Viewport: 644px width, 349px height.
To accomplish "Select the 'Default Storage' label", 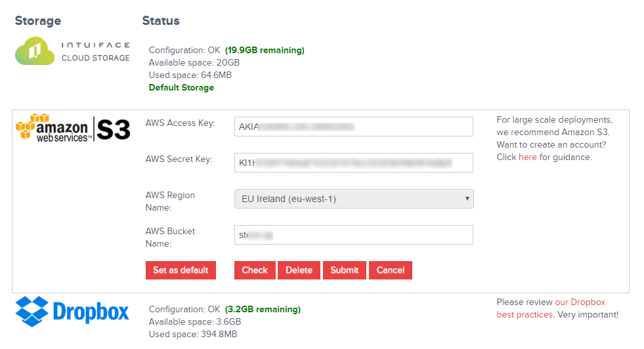I will click(181, 87).
